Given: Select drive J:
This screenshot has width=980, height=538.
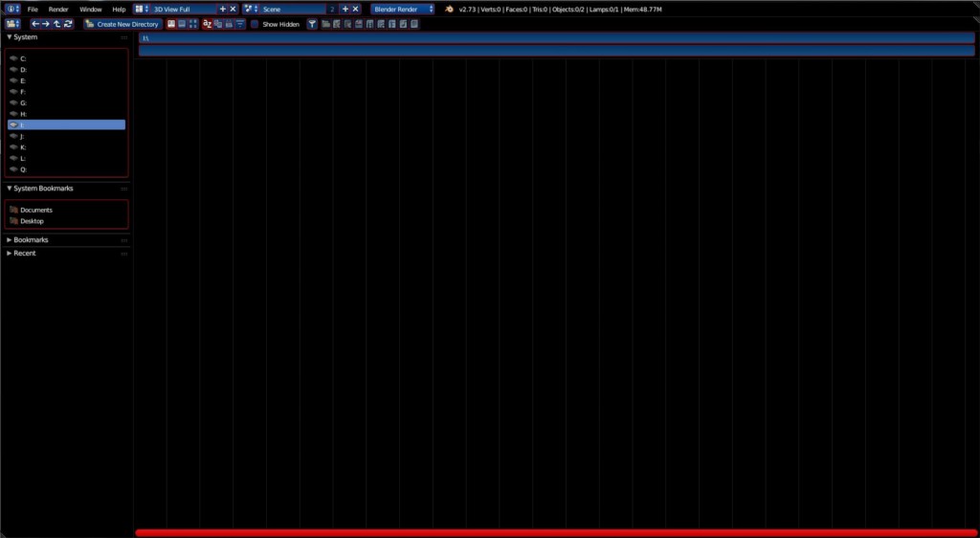Looking at the screenshot, I should (x=66, y=136).
